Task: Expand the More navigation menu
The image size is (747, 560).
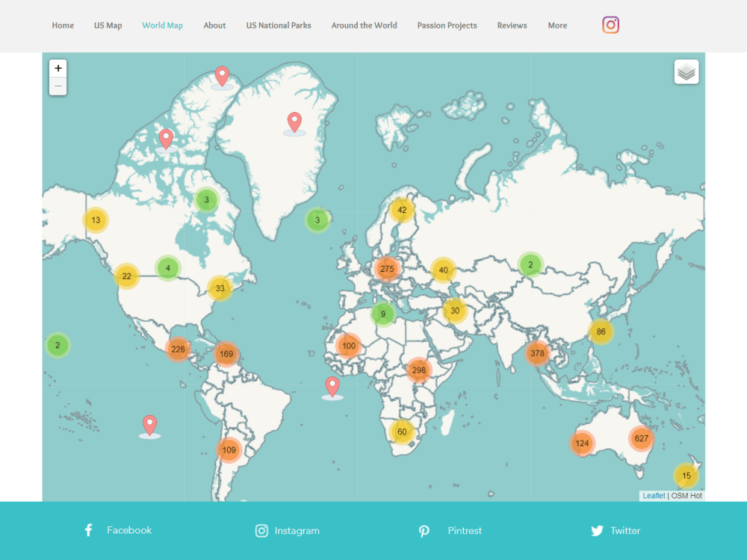Action: point(557,25)
